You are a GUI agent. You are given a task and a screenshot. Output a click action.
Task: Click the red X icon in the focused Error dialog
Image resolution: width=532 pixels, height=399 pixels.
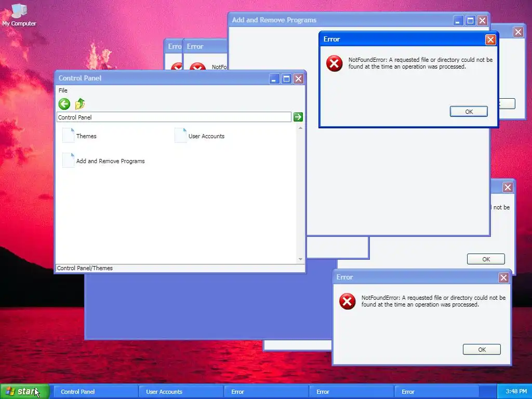tap(334, 63)
